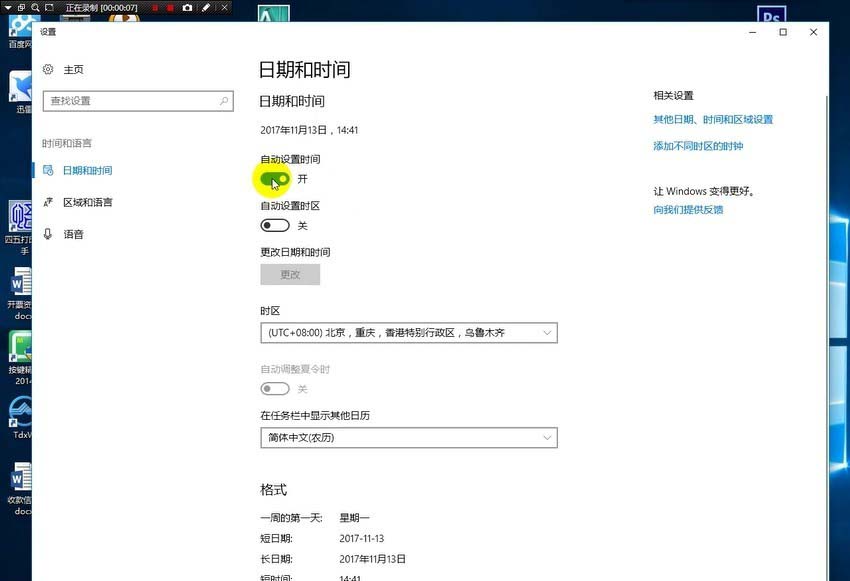Close the Settings window
The width and height of the screenshot is (850, 581).
[813, 32]
